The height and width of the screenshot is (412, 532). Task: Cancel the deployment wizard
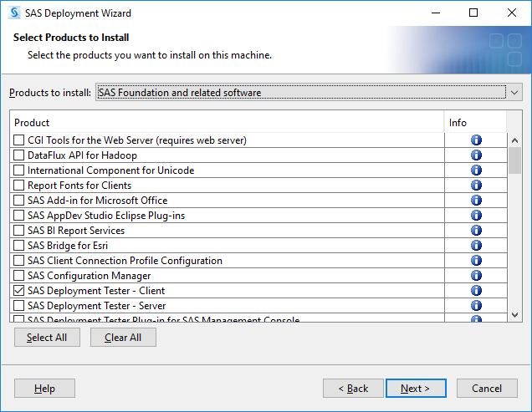[x=487, y=389]
